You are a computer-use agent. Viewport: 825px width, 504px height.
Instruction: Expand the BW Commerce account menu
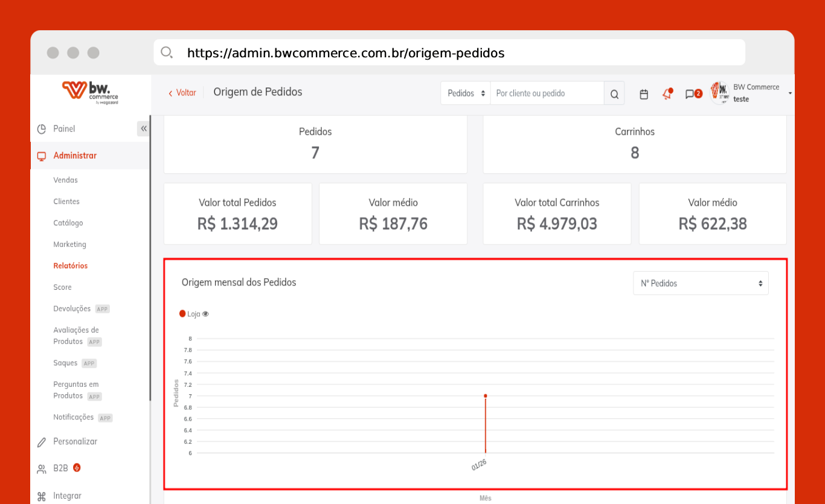tap(790, 94)
